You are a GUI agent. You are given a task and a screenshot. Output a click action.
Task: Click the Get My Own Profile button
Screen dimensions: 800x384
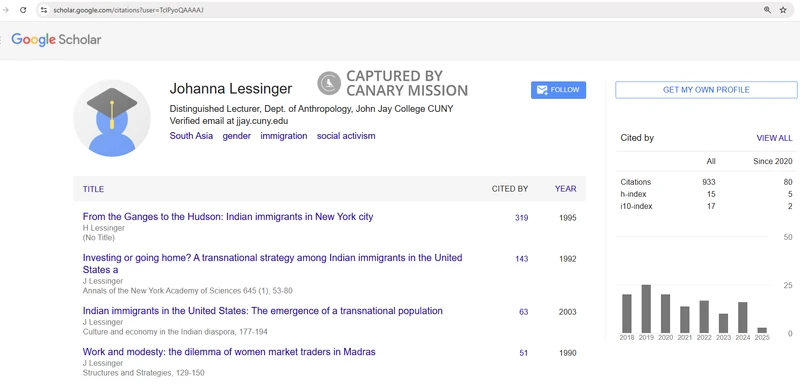(706, 90)
